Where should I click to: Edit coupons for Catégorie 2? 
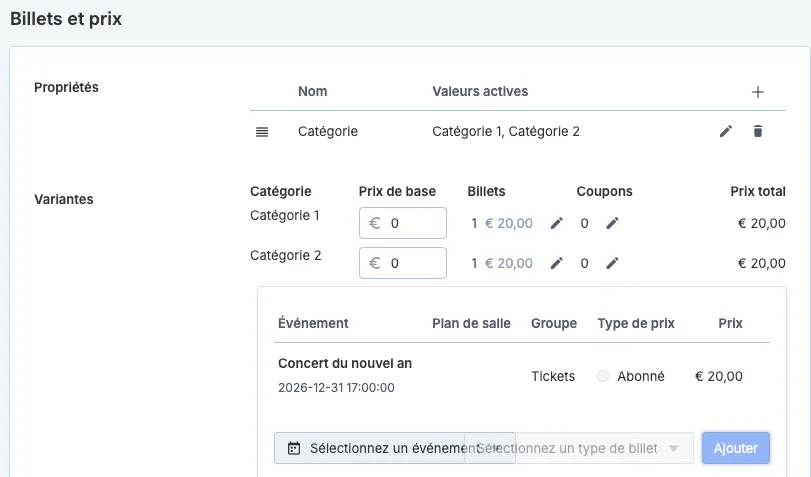612,263
